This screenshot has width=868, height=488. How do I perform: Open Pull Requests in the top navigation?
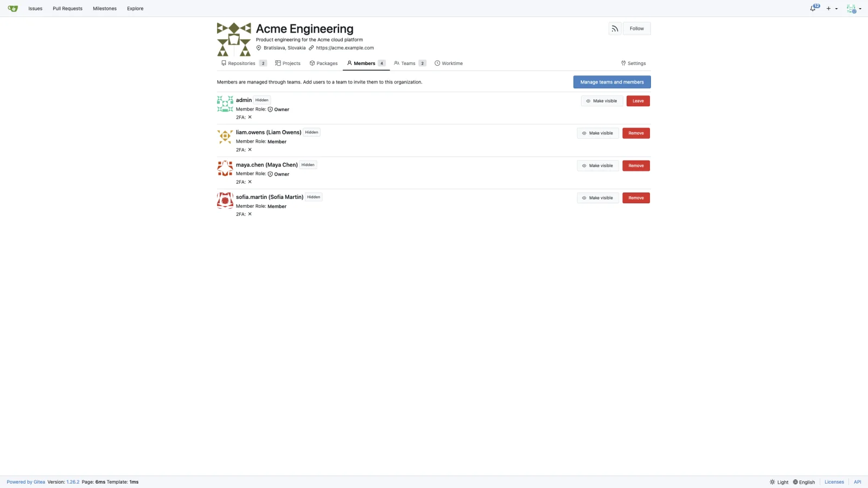coord(68,9)
